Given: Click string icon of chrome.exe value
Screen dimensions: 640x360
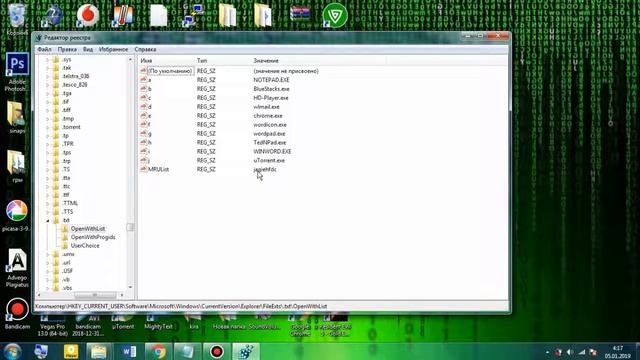Looking at the screenshot, I should (143, 116).
